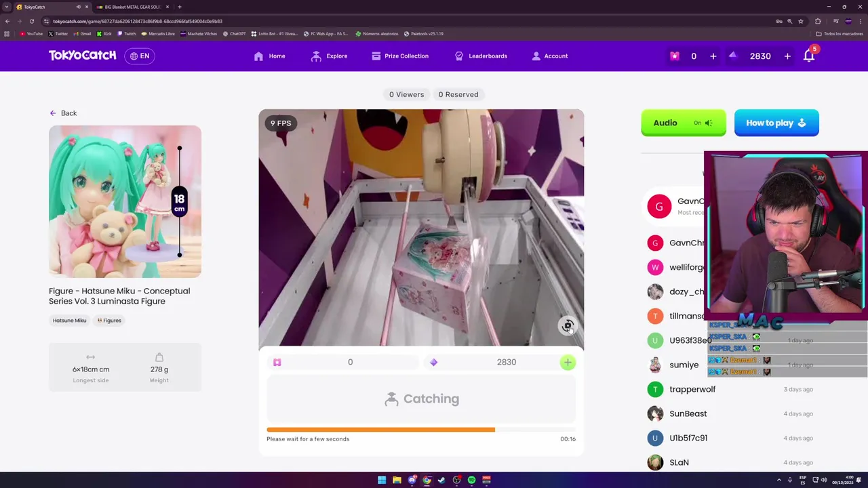Open Twitch bookmark
The width and height of the screenshot is (868, 488).
[x=126, y=33]
